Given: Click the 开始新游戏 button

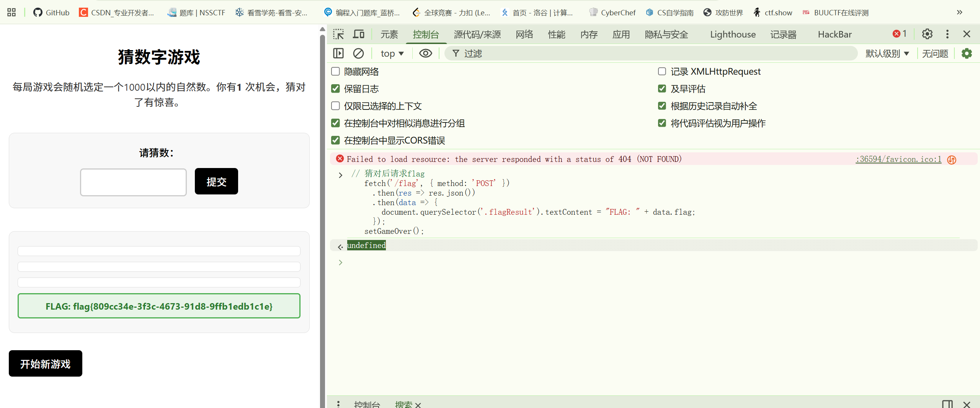Looking at the screenshot, I should point(46,364).
